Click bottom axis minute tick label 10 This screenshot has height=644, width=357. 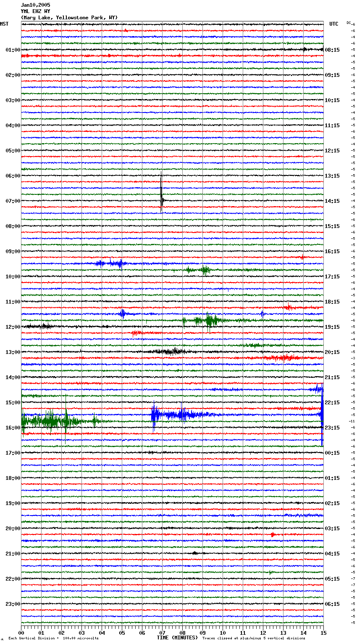[x=223, y=633]
